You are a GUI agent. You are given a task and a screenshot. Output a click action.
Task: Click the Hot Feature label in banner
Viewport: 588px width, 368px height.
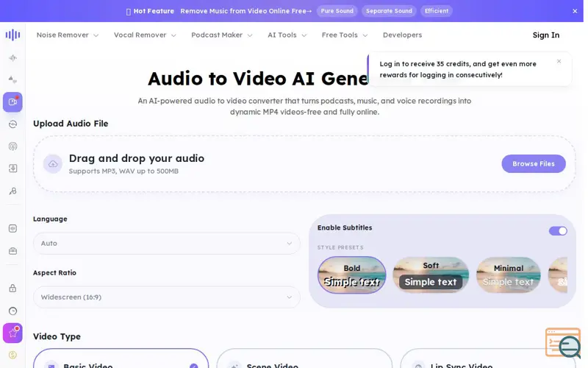point(154,11)
